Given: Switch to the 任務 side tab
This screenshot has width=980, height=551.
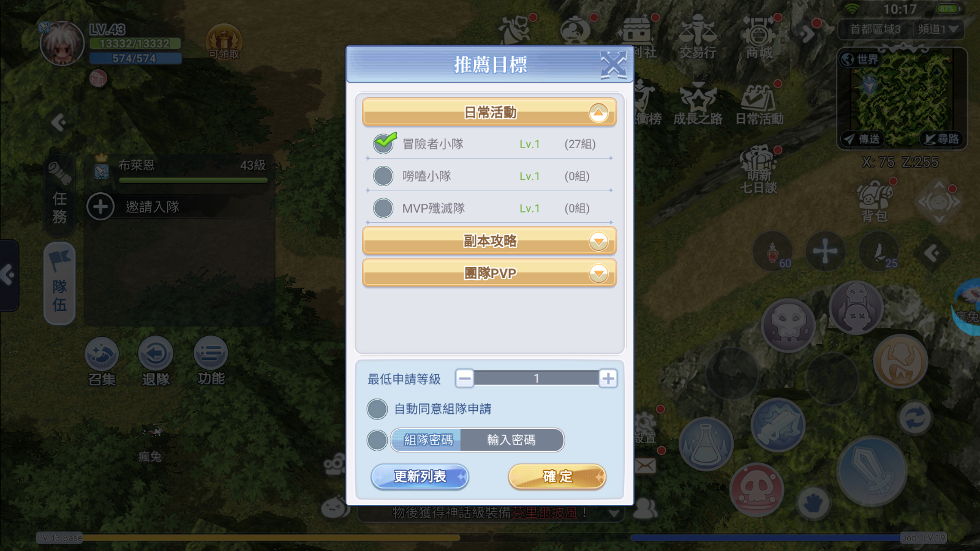Looking at the screenshot, I should click(59, 196).
